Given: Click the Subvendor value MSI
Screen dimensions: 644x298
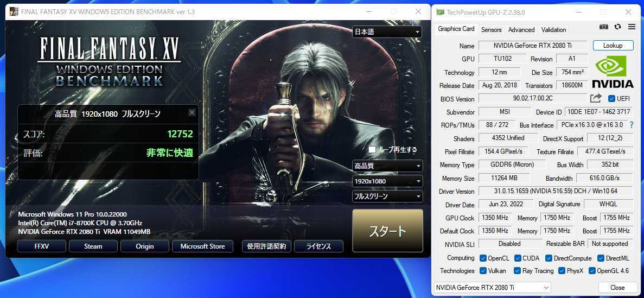Looking at the screenshot, I should tap(505, 112).
